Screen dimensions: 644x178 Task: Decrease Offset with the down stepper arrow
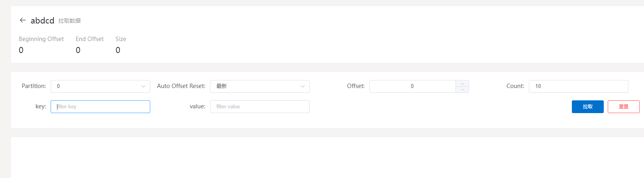(x=462, y=90)
